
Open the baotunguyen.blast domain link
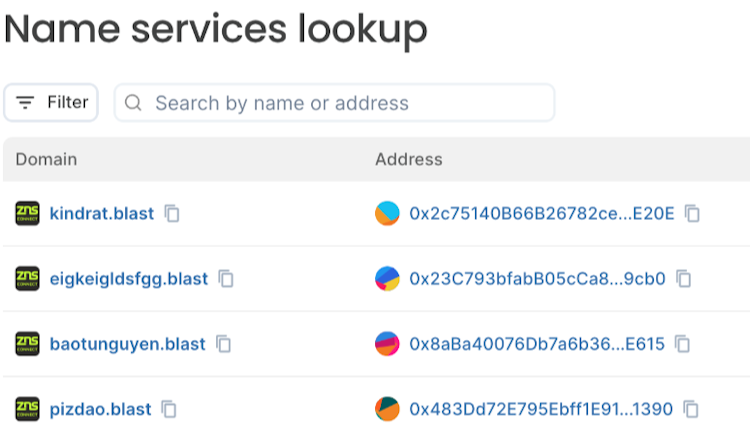tap(127, 344)
